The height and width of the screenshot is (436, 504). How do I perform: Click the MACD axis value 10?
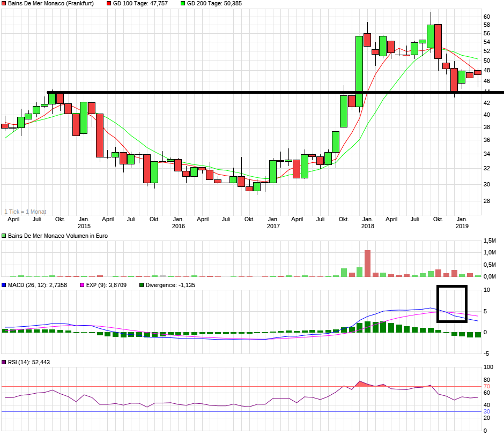pyautogui.click(x=487, y=290)
